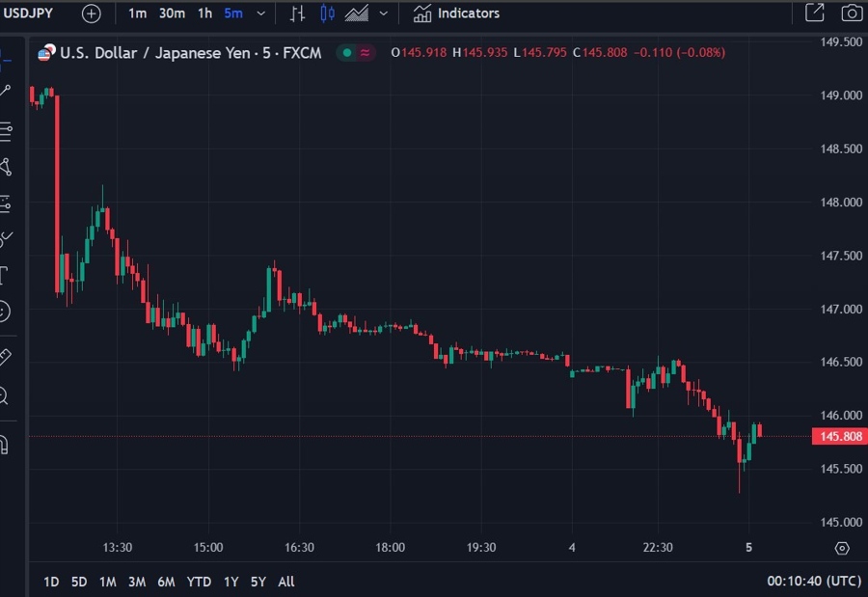Image resolution: width=868 pixels, height=597 pixels.
Task: Select the bars chart style icon
Action: 298,14
